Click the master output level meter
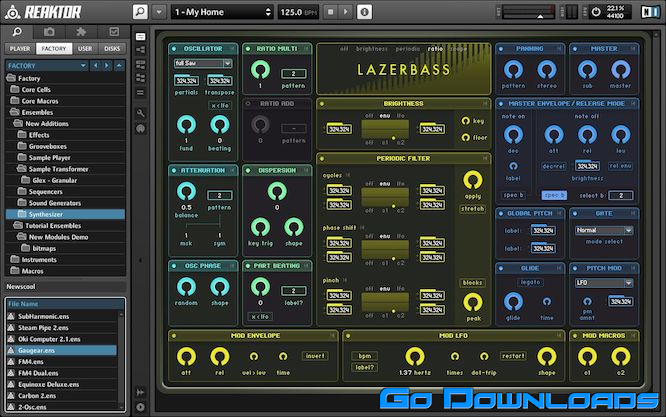666x417 pixels. coord(529,12)
